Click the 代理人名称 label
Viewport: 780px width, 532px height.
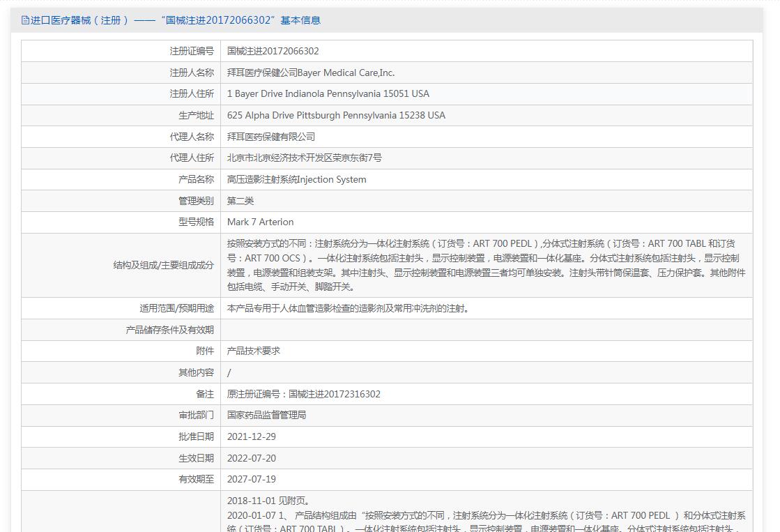click(x=192, y=137)
